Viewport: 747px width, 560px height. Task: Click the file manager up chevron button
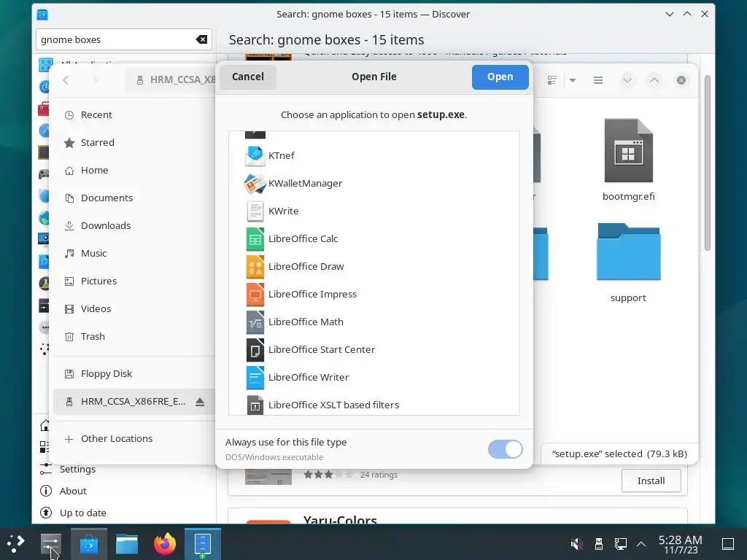click(x=654, y=80)
